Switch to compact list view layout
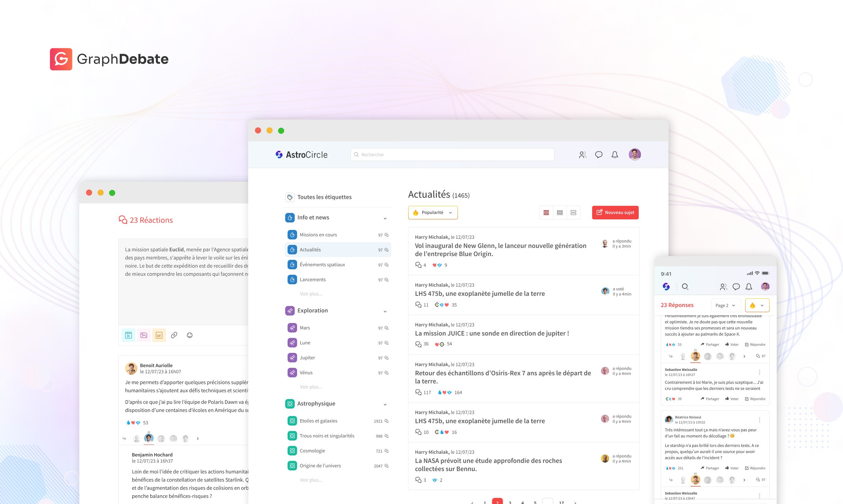The height and width of the screenshot is (504, 843). coord(546,213)
